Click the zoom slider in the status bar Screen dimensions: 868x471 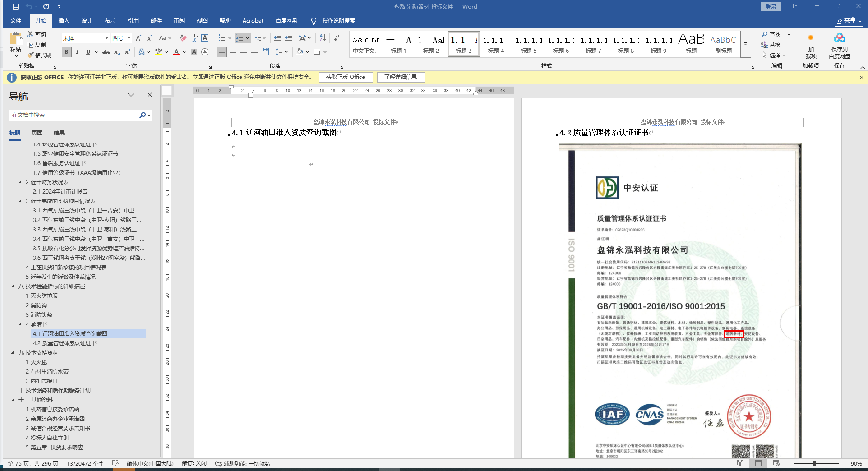point(815,463)
